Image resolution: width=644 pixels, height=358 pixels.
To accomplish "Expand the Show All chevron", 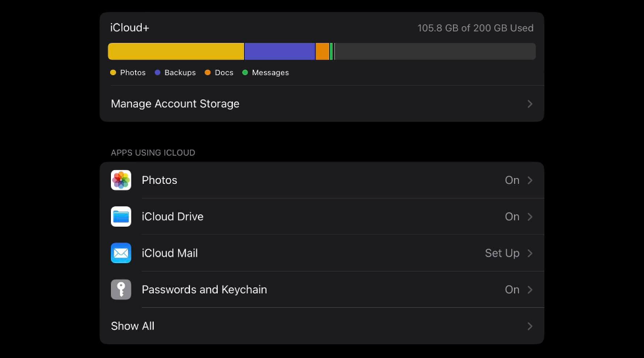I will coord(530,326).
